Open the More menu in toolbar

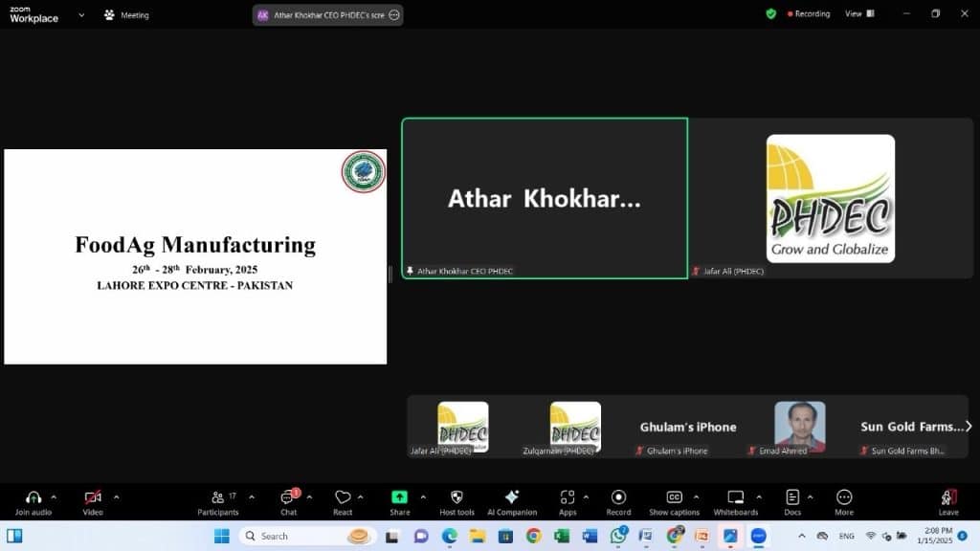[844, 498]
